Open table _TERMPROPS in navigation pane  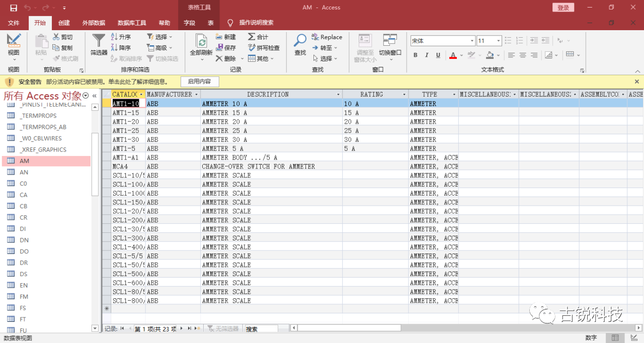pos(46,116)
